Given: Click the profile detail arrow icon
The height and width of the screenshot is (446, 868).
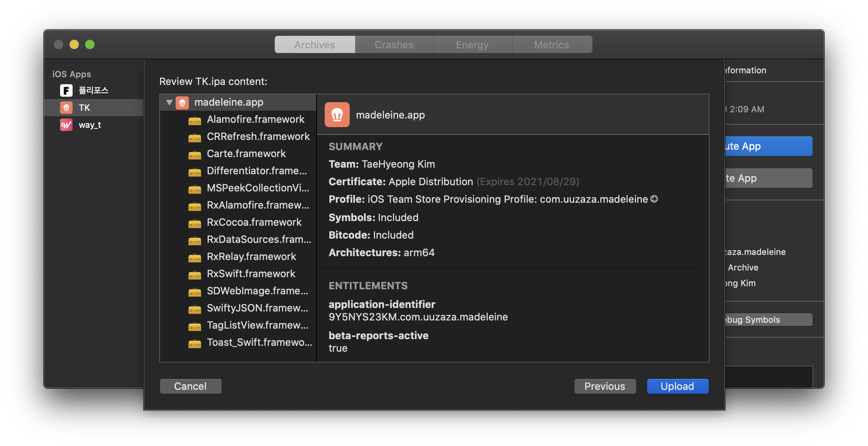Looking at the screenshot, I should (654, 199).
